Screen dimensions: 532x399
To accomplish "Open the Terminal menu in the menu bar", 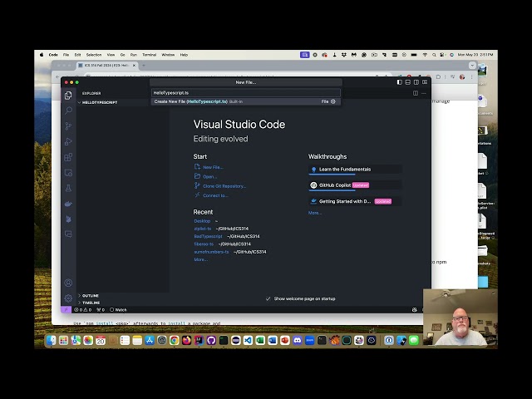I will (x=150, y=55).
